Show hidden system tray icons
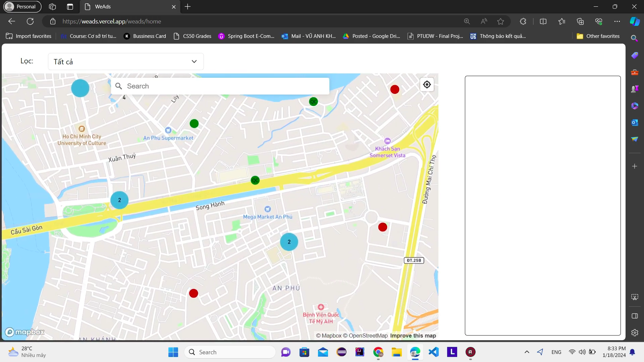Screen dimensions: 644x362 (x=527, y=352)
